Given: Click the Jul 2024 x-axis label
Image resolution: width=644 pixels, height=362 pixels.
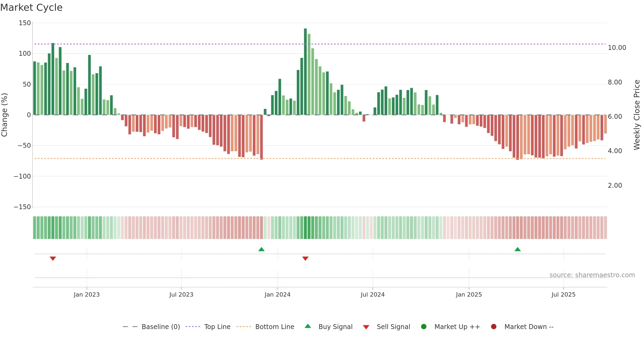Looking at the screenshot, I should (373, 295).
